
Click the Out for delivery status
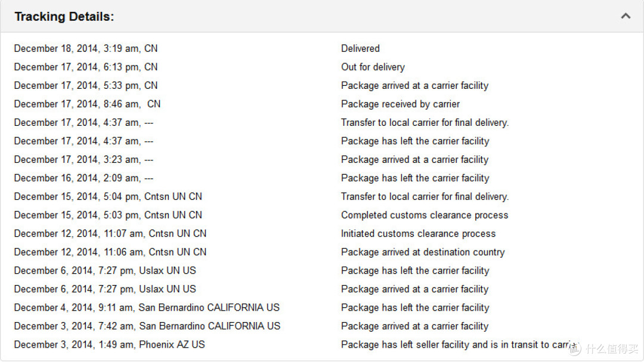pyautogui.click(x=373, y=67)
